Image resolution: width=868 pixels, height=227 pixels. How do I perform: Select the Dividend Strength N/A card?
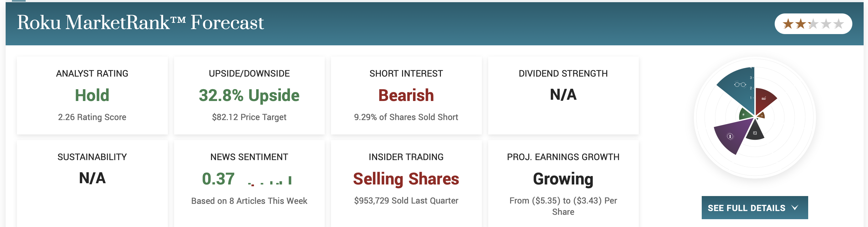tap(563, 94)
